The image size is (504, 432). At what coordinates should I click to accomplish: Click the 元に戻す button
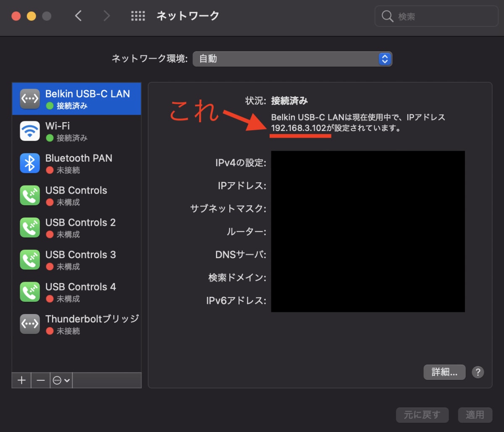tap(422, 415)
